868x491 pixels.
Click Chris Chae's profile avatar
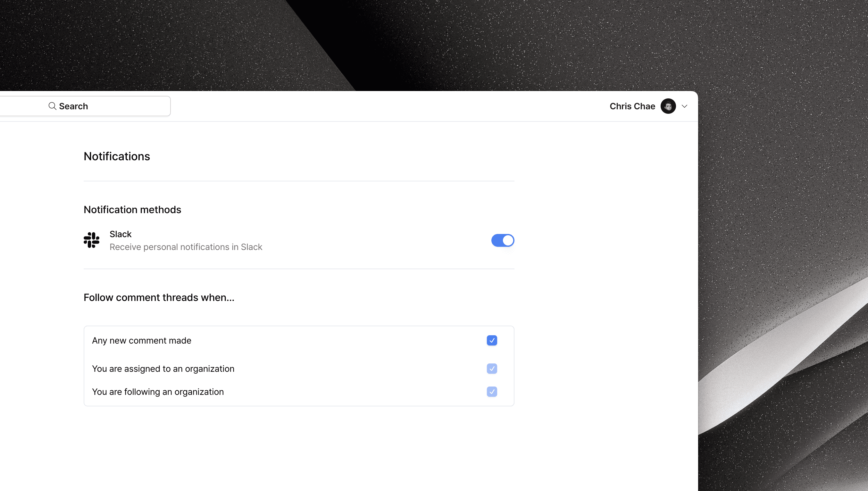coord(668,106)
